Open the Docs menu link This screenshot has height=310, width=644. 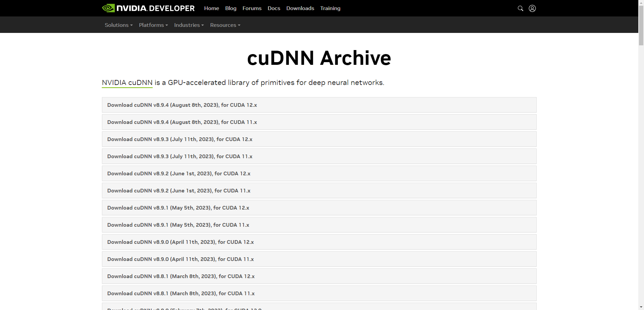coord(274,8)
